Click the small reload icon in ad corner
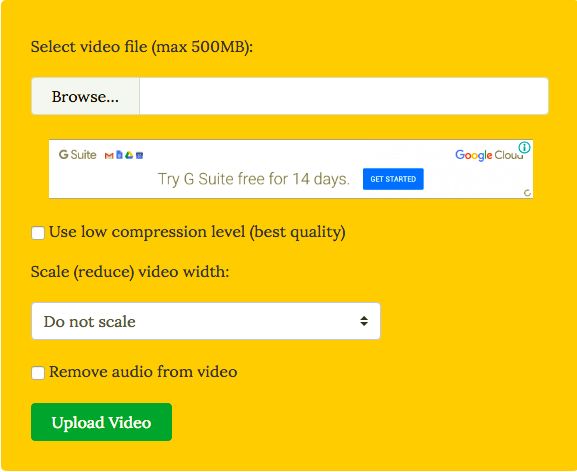 [x=527, y=193]
